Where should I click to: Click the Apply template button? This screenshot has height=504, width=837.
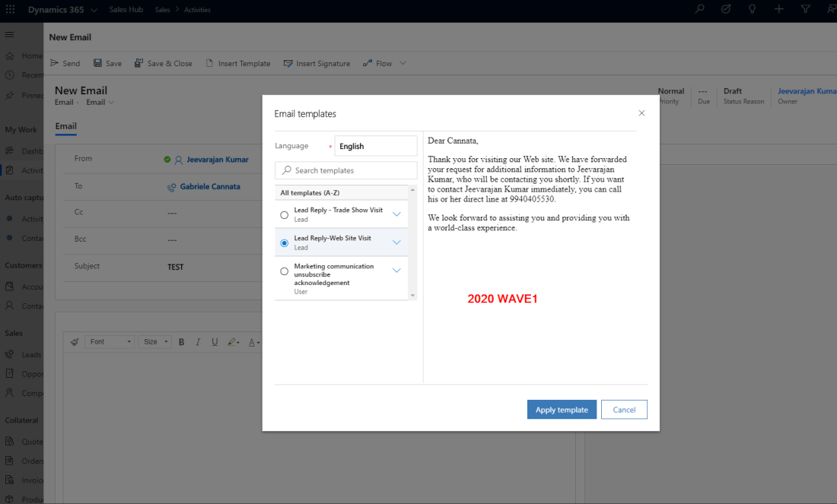(562, 410)
